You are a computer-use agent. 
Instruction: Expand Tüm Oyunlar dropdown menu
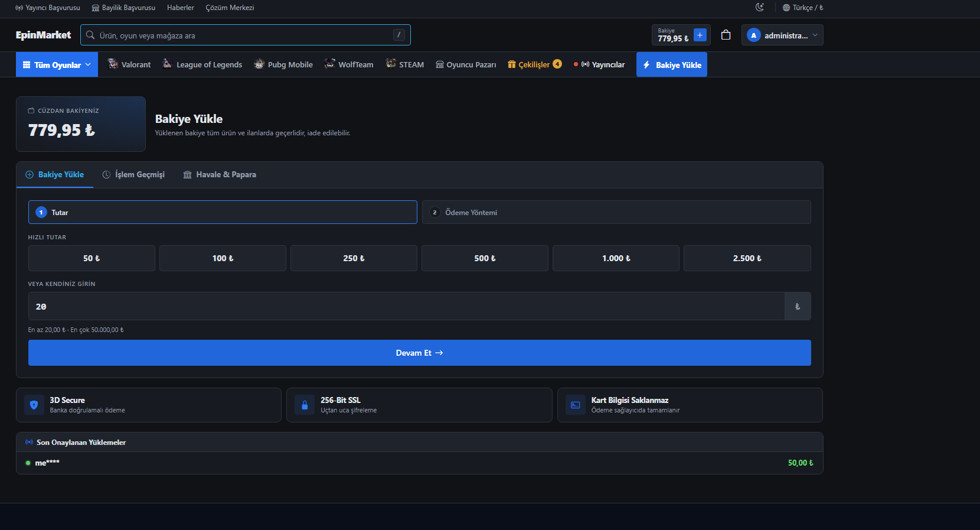(x=57, y=64)
